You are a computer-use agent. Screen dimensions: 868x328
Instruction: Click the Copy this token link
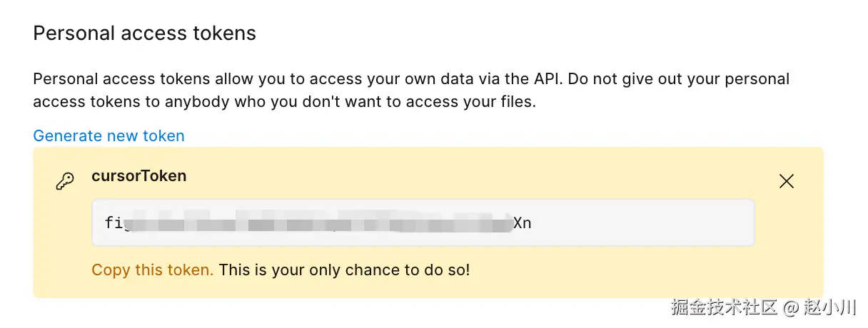pos(152,270)
